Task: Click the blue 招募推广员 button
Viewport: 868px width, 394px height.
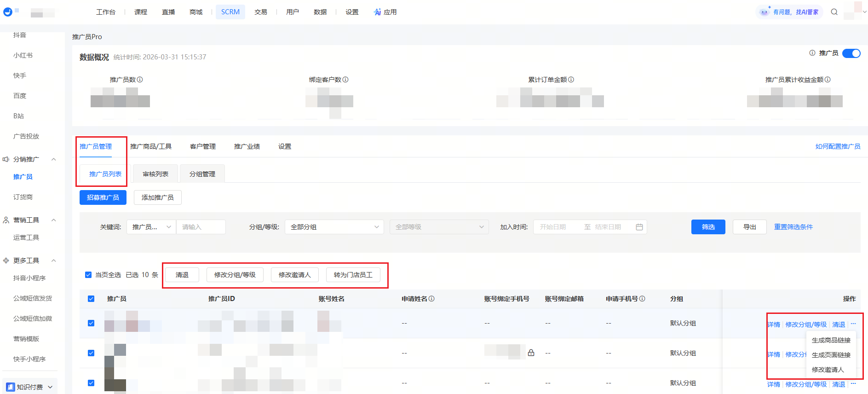Action: click(x=103, y=197)
